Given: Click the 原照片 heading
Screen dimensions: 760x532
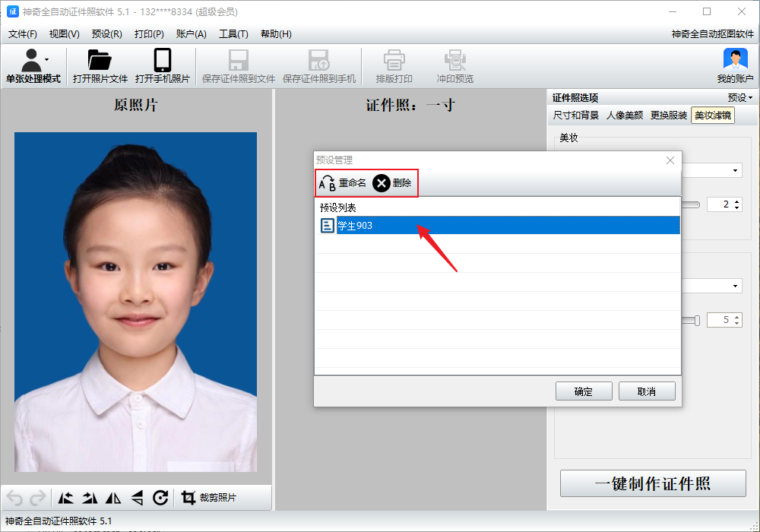Looking at the screenshot, I should (x=136, y=105).
